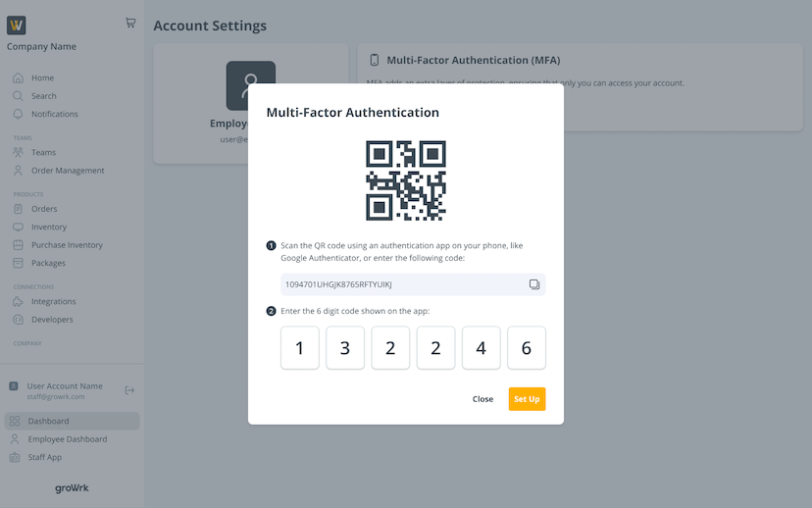Viewport: 812px width, 508px height.
Task: Open Home in the sidebar
Action: coord(42,77)
